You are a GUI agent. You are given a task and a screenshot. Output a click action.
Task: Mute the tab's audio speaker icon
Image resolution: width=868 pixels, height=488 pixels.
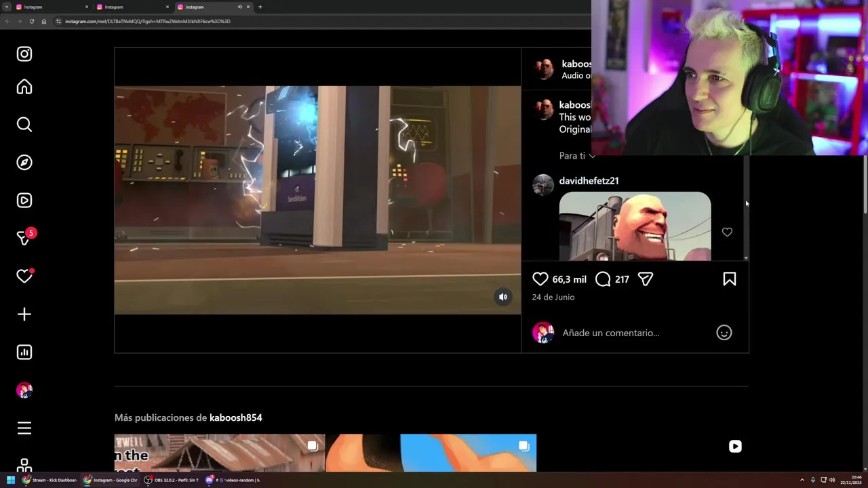[x=239, y=7]
